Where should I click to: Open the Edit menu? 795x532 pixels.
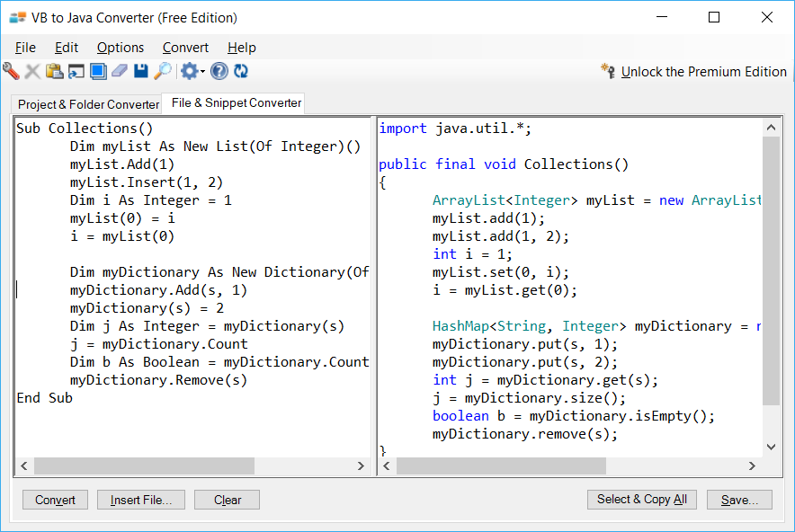pyautogui.click(x=67, y=48)
